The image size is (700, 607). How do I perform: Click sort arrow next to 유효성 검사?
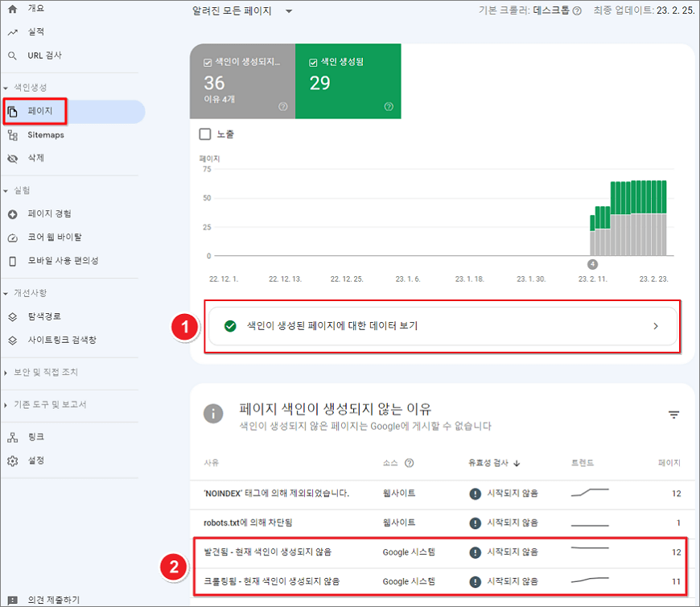coord(517,463)
